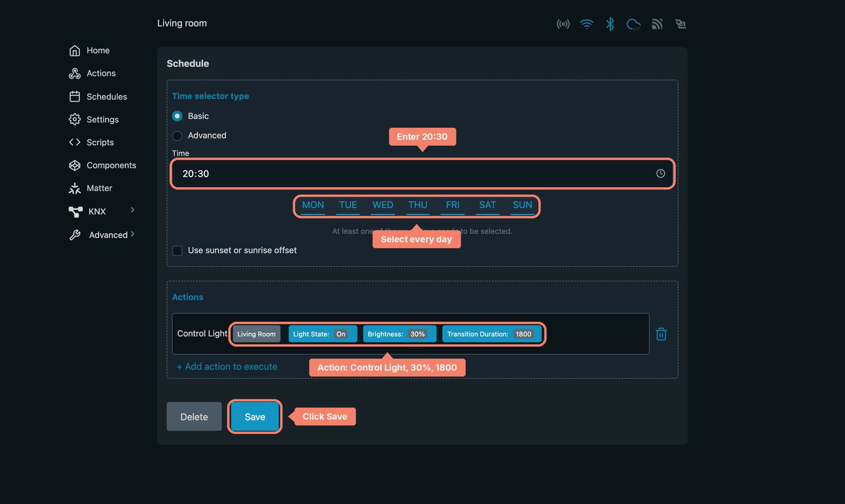845x504 pixels.
Task: Click the Time input field showing 20:30
Action: click(422, 174)
